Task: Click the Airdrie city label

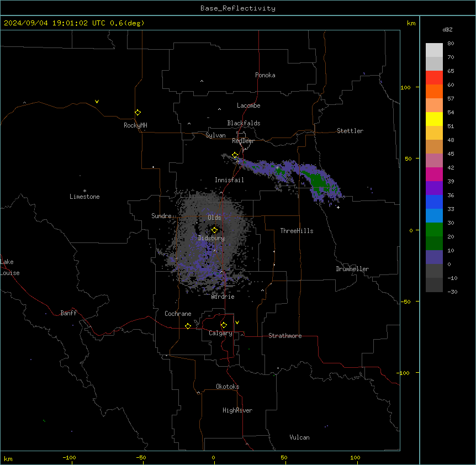Action: (223, 297)
